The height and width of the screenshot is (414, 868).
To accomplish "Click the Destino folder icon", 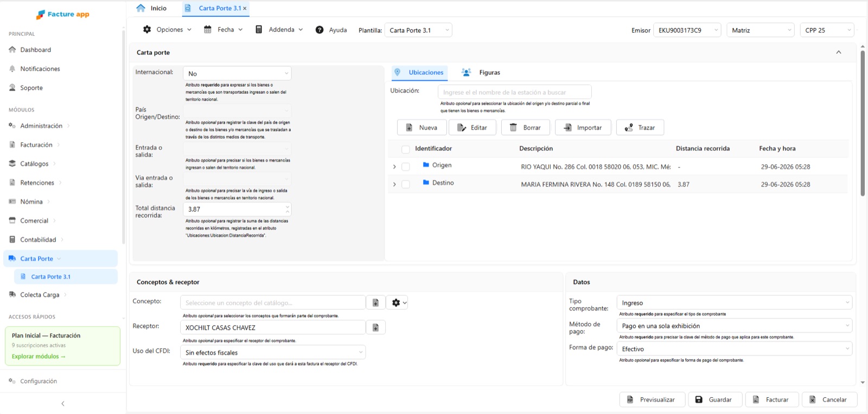I will coord(426,183).
